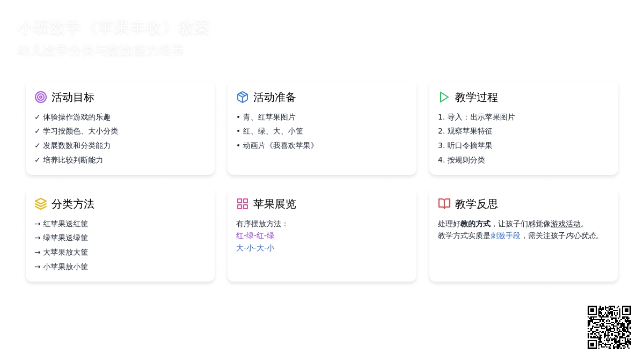The width and height of the screenshot is (644, 362).
Task: Select the 体验操作游戏的乐趣 checklist item
Action: tap(72, 117)
